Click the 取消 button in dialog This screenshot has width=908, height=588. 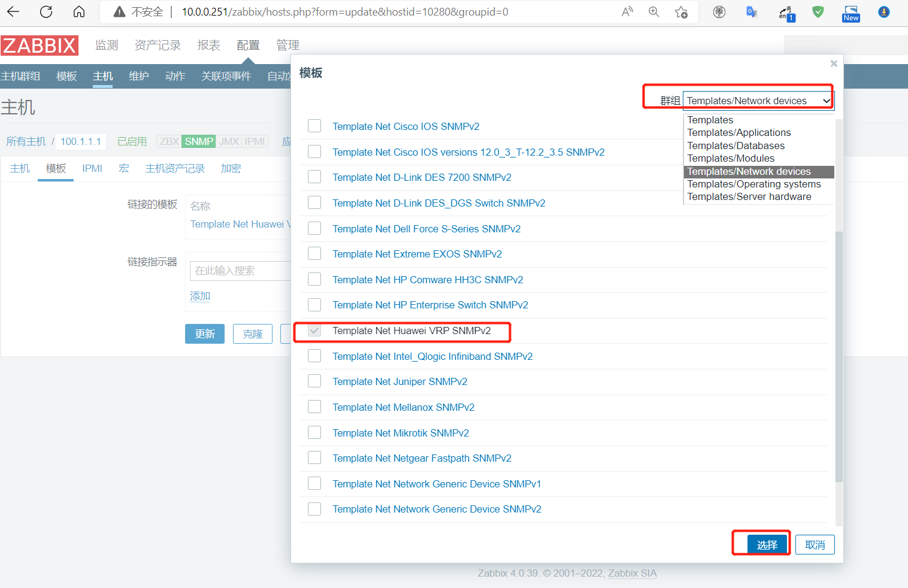coord(815,544)
